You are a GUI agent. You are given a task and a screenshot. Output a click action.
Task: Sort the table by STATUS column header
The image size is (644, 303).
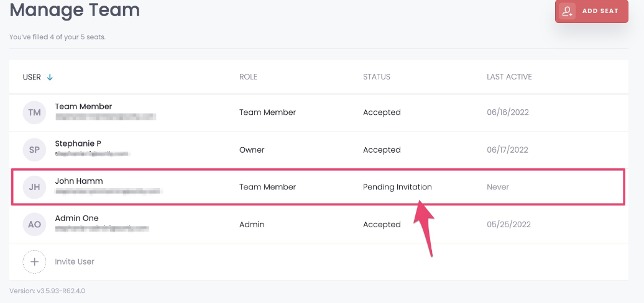(x=377, y=76)
